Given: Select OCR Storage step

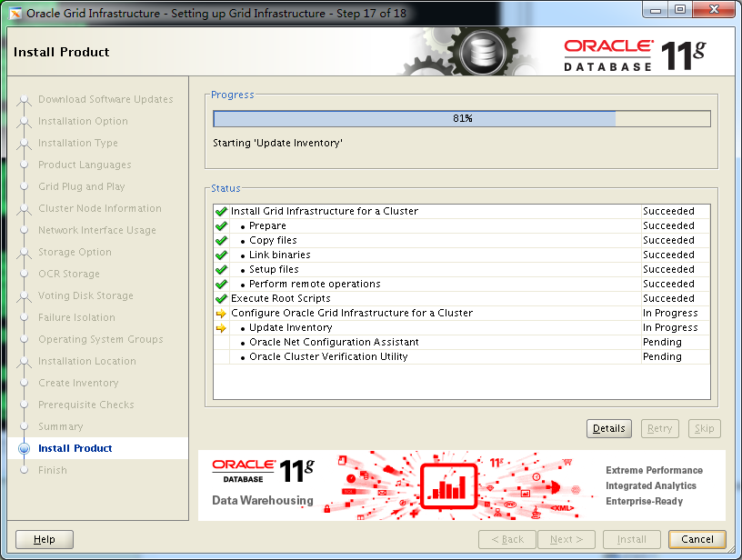Looking at the screenshot, I should tap(69, 274).
